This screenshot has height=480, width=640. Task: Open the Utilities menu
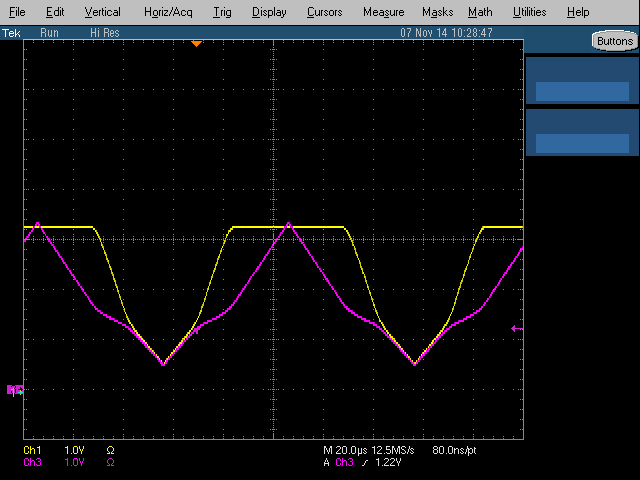(x=529, y=12)
